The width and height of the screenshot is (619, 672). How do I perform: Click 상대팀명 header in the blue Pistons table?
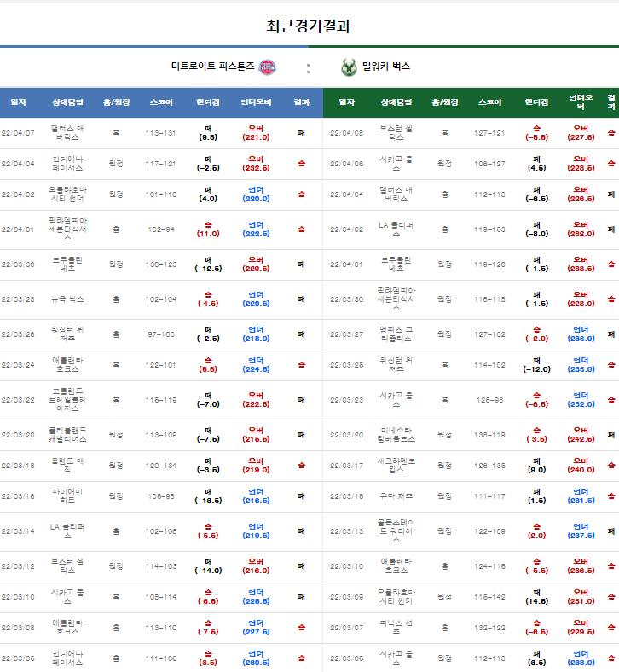67,102
